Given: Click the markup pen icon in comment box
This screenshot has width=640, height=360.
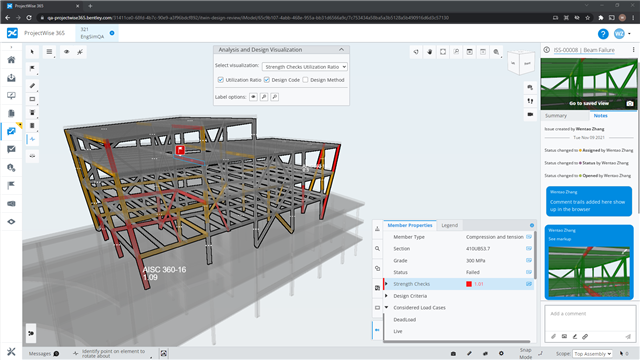Looking at the screenshot, I should pyautogui.click(x=575, y=337).
